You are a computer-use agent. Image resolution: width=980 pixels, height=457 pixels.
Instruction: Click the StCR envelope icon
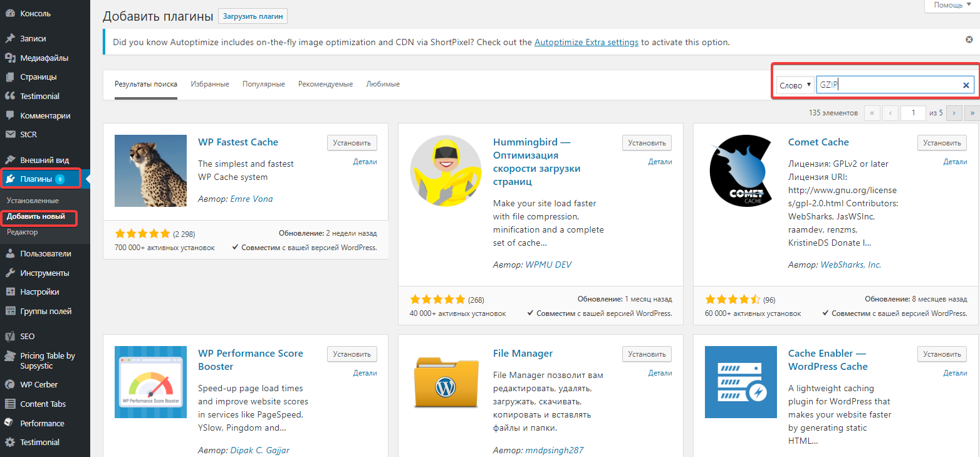[x=10, y=134]
